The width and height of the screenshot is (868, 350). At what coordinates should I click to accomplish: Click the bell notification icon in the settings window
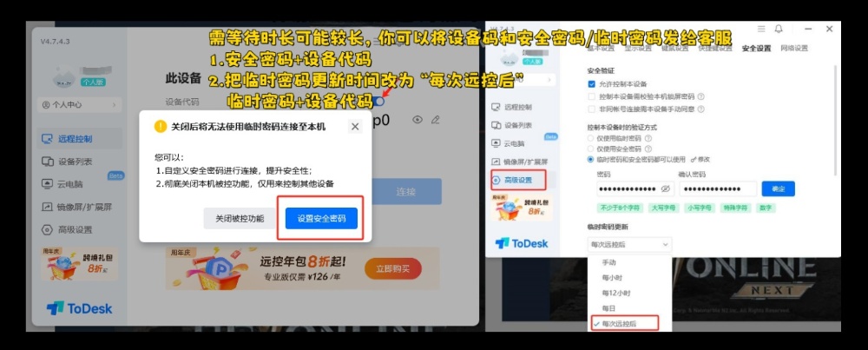[x=779, y=29]
